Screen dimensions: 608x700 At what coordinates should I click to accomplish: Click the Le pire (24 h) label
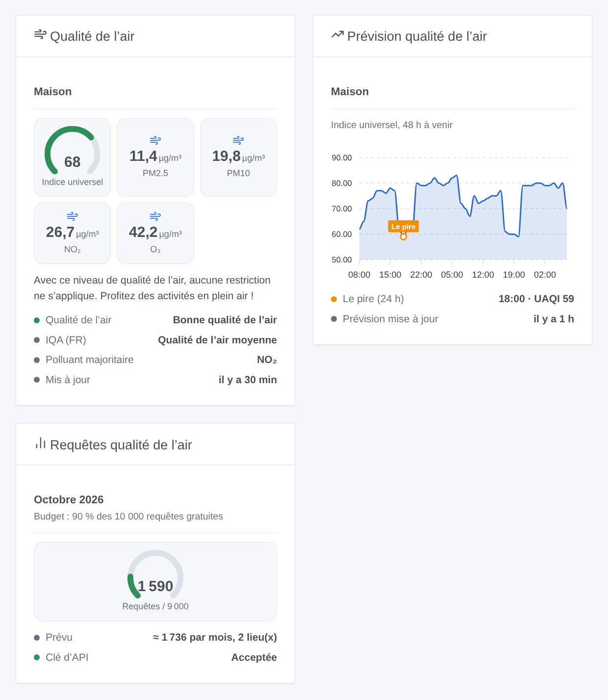(x=373, y=299)
